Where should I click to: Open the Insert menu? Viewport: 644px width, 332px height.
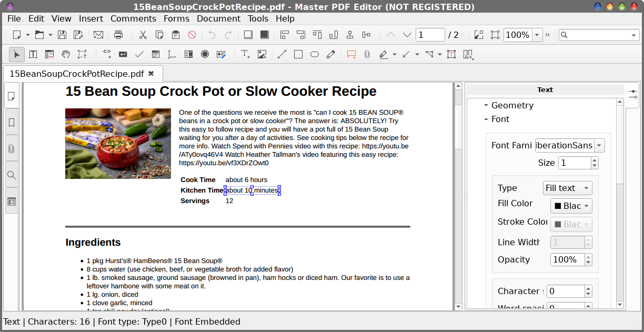pos(91,18)
